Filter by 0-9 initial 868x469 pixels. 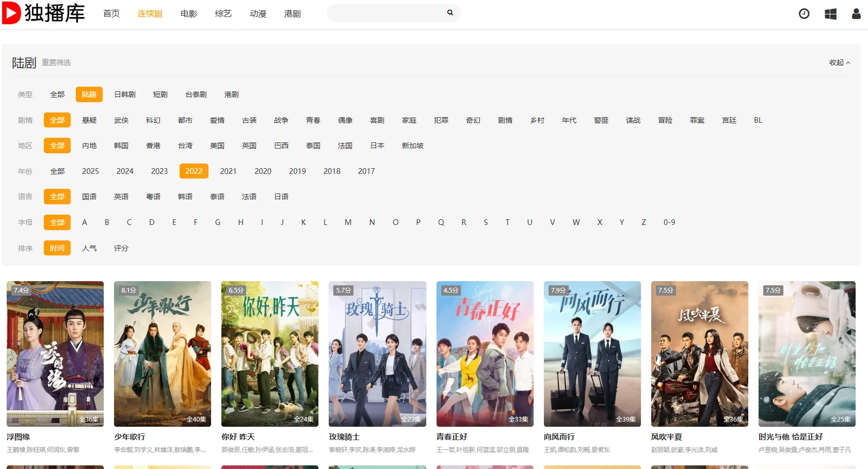[669, 222]
